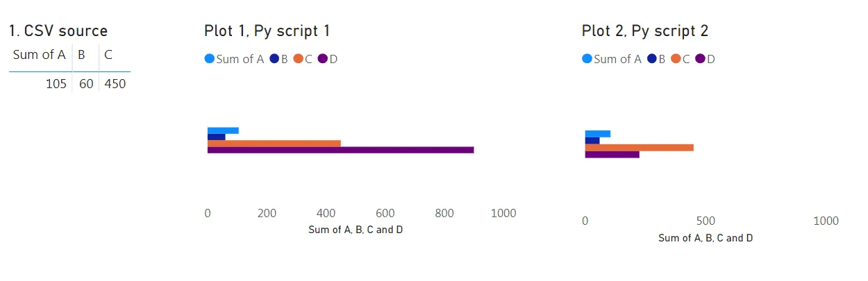Select the light blue Sum of A bar in Plot 1
The image size is (868, 281).
click(x=223, y=130)
